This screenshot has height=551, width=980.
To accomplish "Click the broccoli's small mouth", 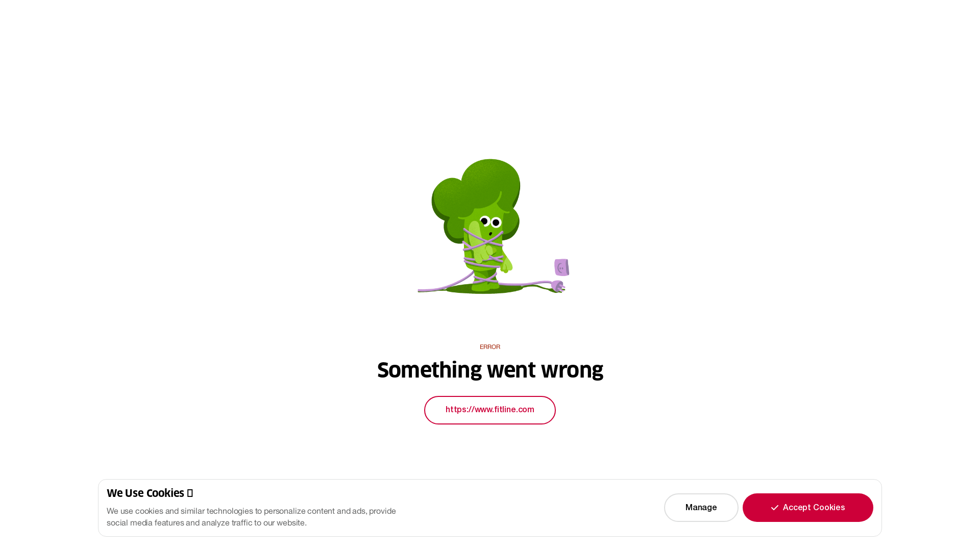I will [x=491, y=234].
